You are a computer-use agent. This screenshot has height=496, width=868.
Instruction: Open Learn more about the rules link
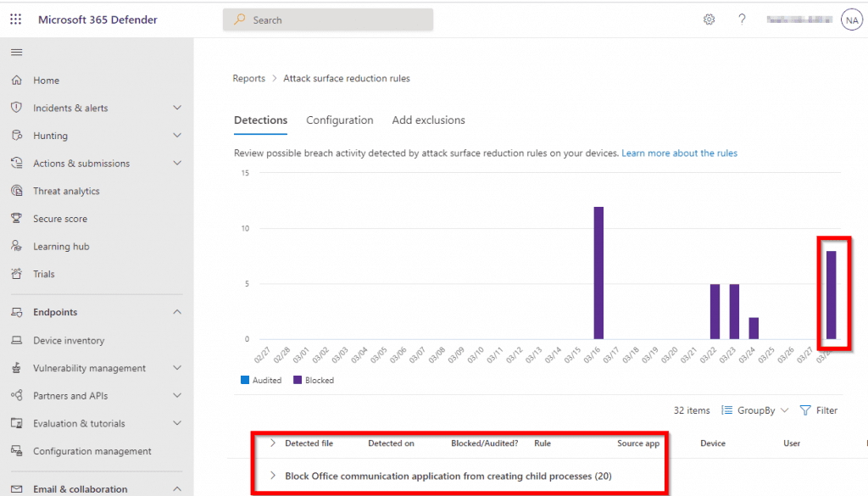point(679,153)
